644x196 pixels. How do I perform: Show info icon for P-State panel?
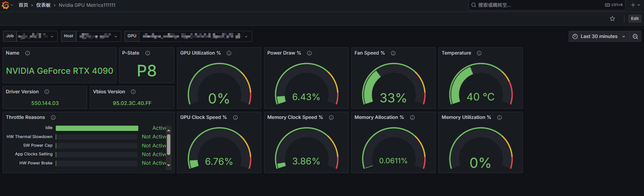pyautogui.click(x=148, y=53)
